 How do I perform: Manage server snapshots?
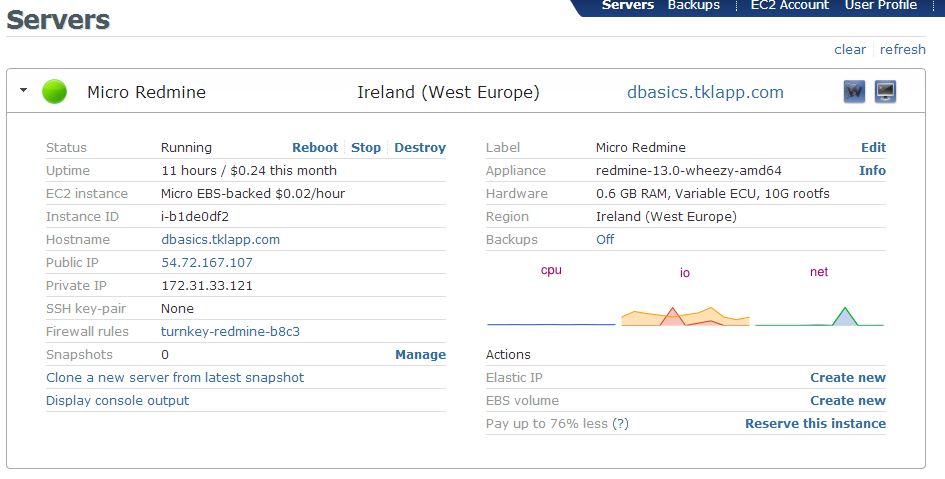click(420, 354)
